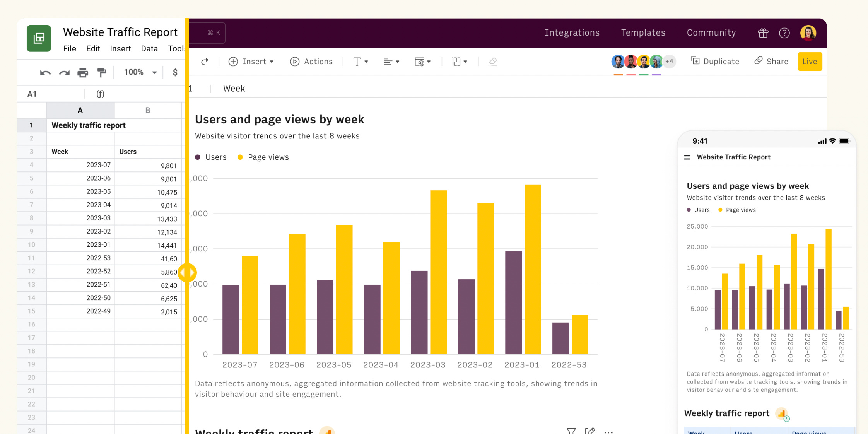Toggle Page views legend in mobile chart
Screen dimensions: 868x434
pyautogui.click(x=737, y=210)
